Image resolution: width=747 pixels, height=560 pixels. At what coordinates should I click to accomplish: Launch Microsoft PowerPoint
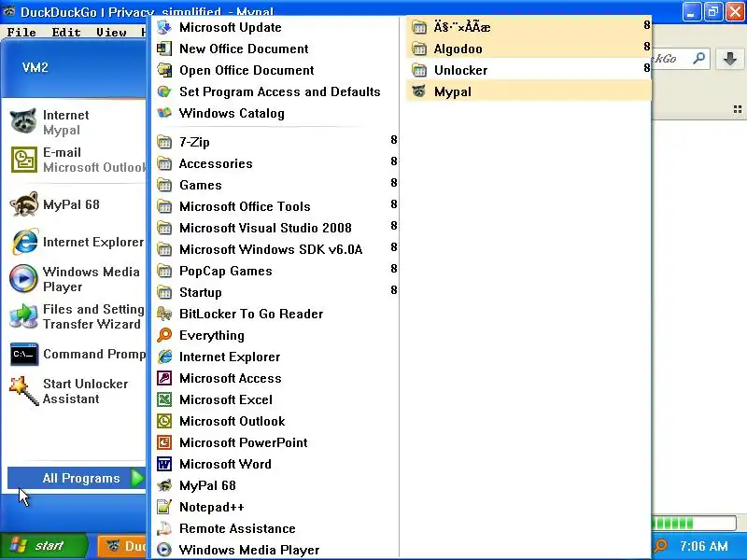[x=274, y=442]
